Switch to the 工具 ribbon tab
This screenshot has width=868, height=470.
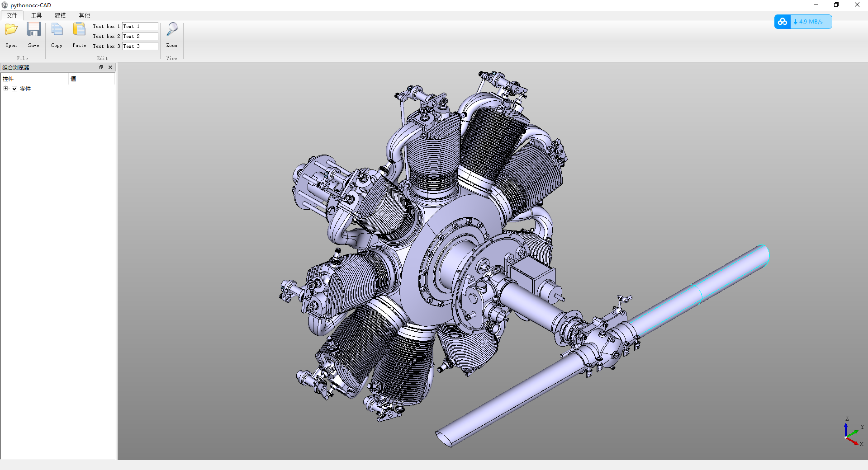tap(36, 15)
